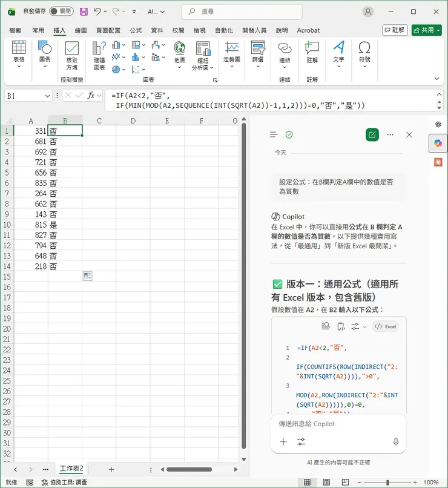This screenshot has height=488, width=448.
Task: Open the 篩選 filter menu
Action: coord(258,54)
